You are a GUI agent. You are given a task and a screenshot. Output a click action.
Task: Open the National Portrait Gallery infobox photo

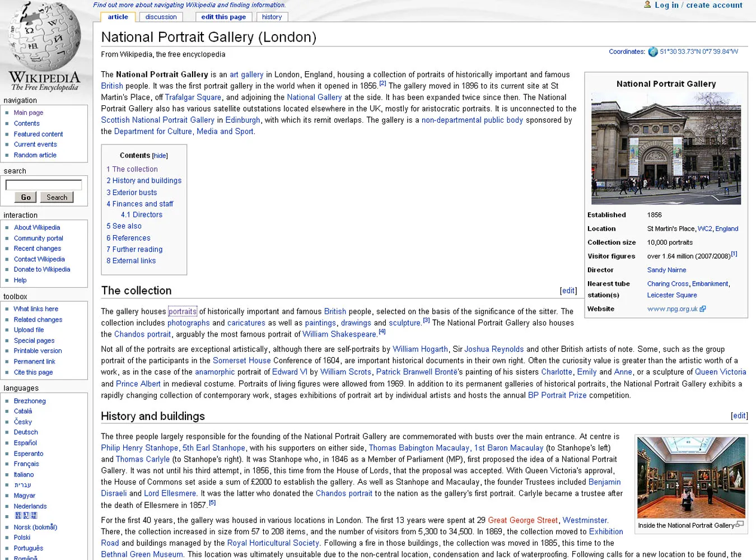point(666,148)
